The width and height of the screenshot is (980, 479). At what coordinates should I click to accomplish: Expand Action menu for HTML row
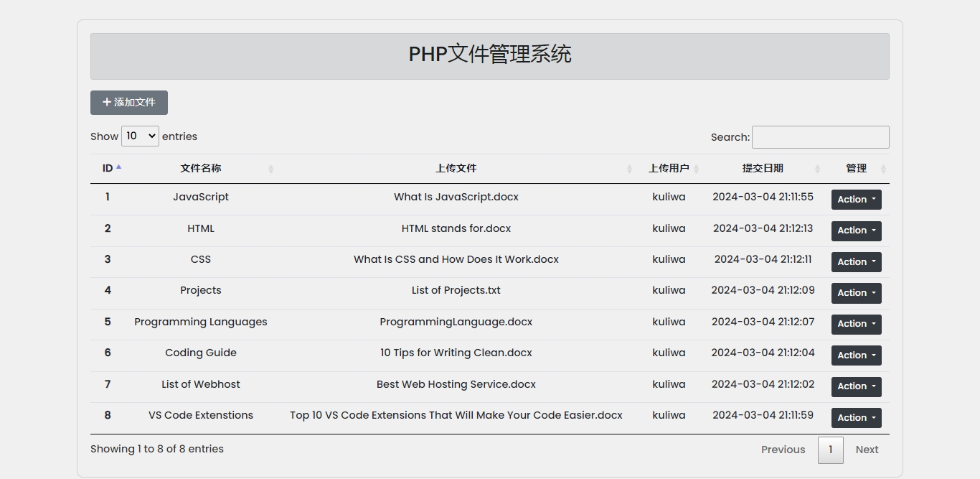856,231
